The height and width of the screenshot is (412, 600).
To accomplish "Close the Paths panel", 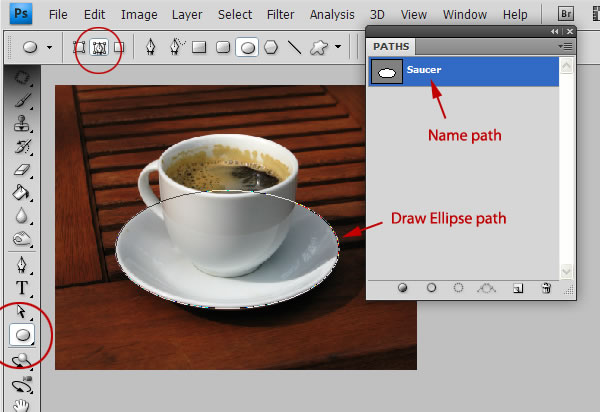I will 570,31.
